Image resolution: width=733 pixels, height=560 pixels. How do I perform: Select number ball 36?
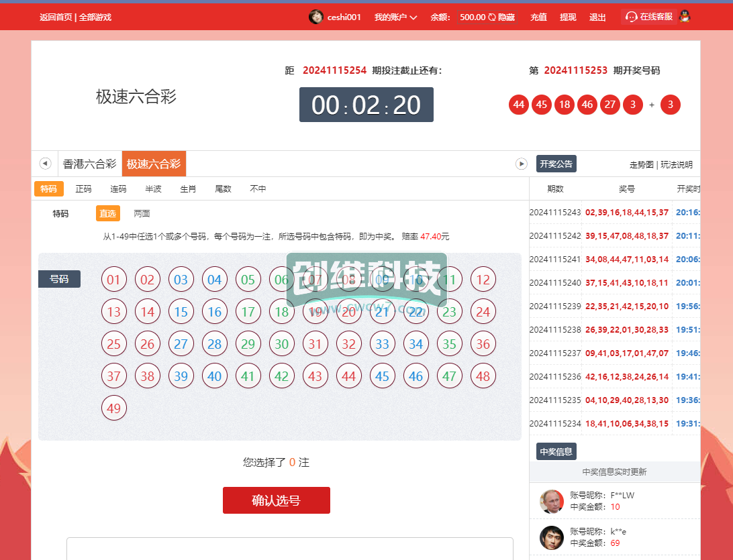tap(483, 344)
